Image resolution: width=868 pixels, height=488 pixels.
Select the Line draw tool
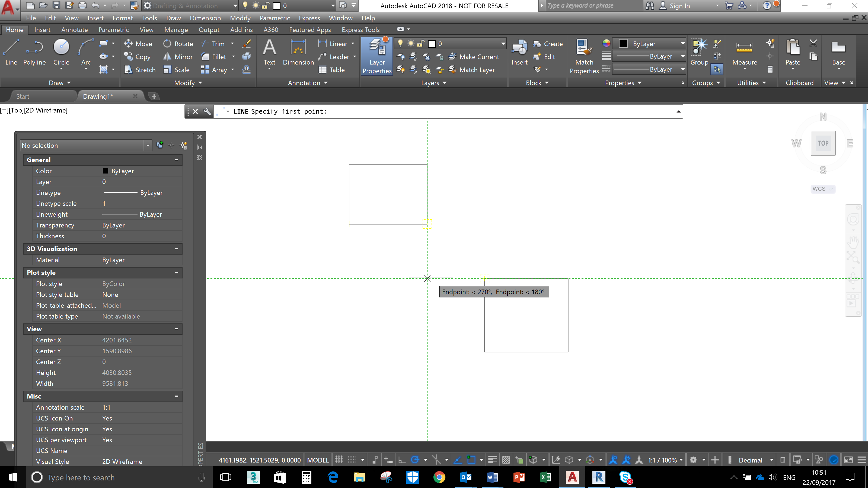(11, 52)
